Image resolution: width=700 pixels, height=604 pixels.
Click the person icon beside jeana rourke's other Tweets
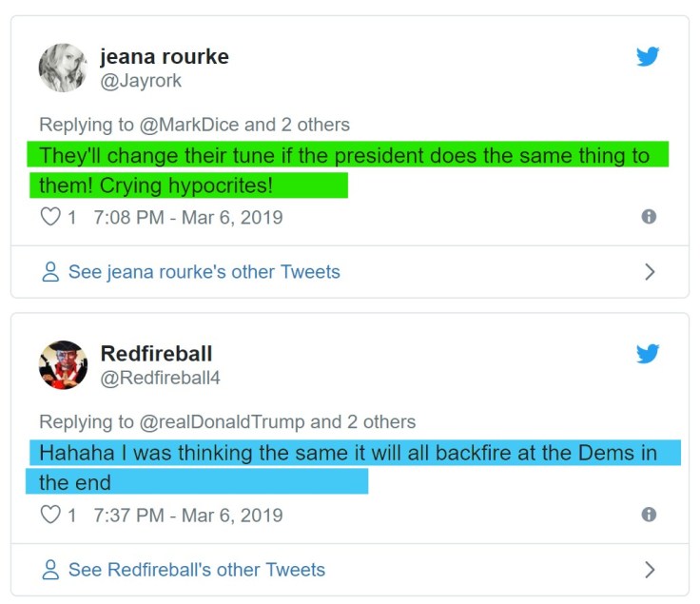tap(51, 272)
